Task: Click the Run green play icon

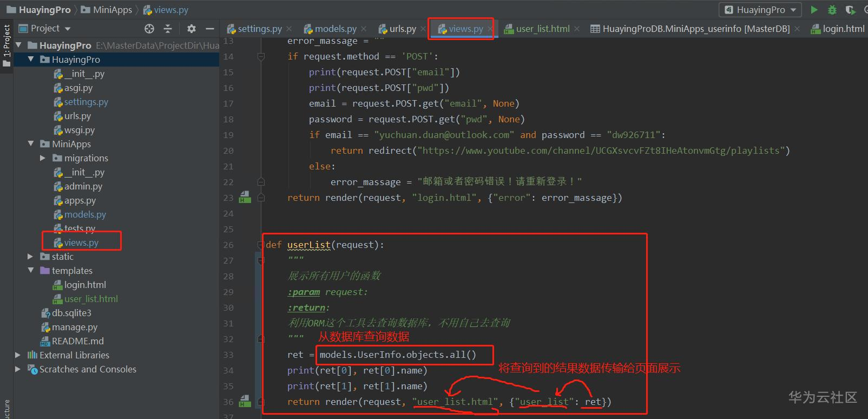Action: [x=814, y=10]
